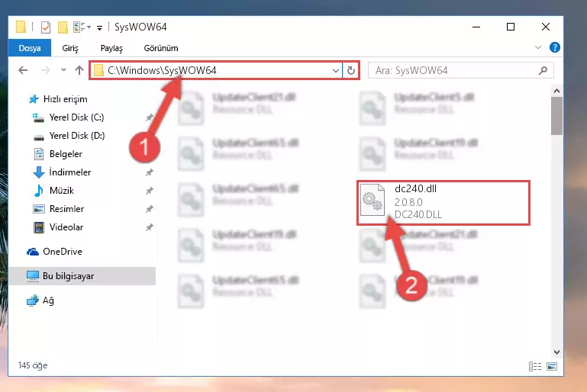Open Yerel Disk (C:) in sidebar
Image resolution: width=587 pixels, height=392 pixels.
[x=77, y=117]
